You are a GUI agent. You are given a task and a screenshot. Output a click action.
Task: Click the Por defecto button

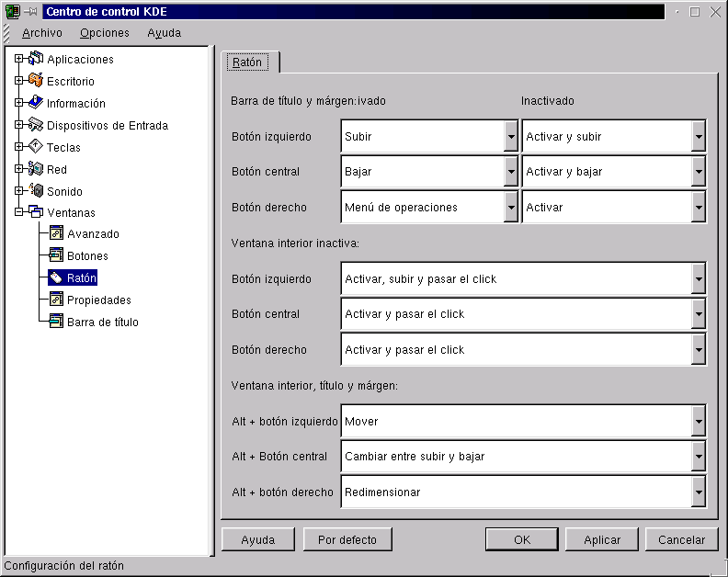click(x=347, y=540)
